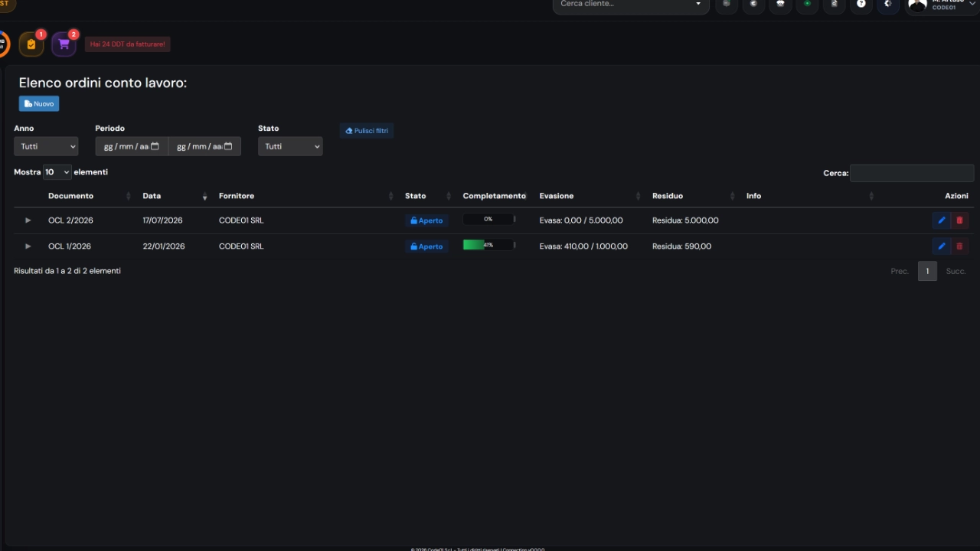
Task: Click 'Residua: 590,00' cell
Action: [681, 246]
